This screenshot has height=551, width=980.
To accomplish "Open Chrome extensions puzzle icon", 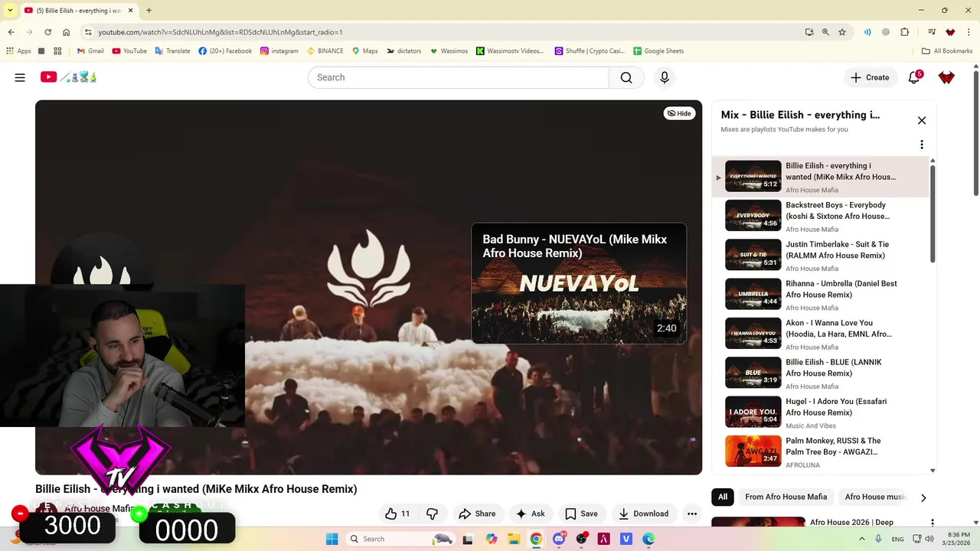I will 905,32.
